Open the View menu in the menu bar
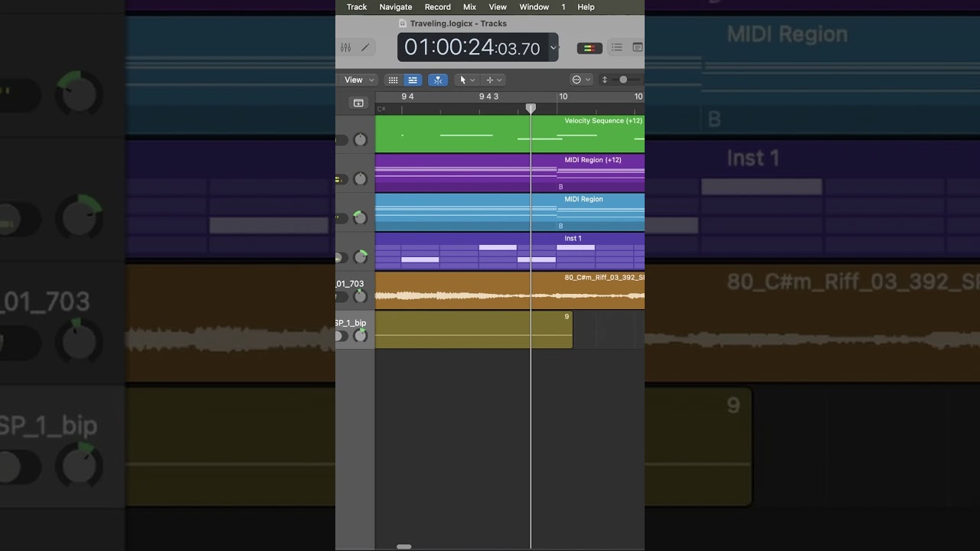The width and height of the screenshot is (980, 551). (498, 7)
